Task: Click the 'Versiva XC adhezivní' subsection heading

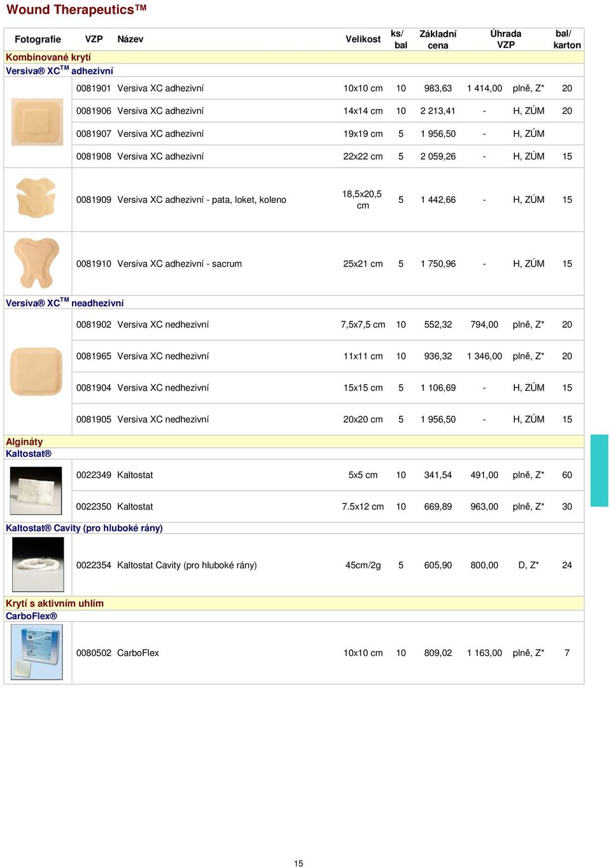Action: [59, 71]
